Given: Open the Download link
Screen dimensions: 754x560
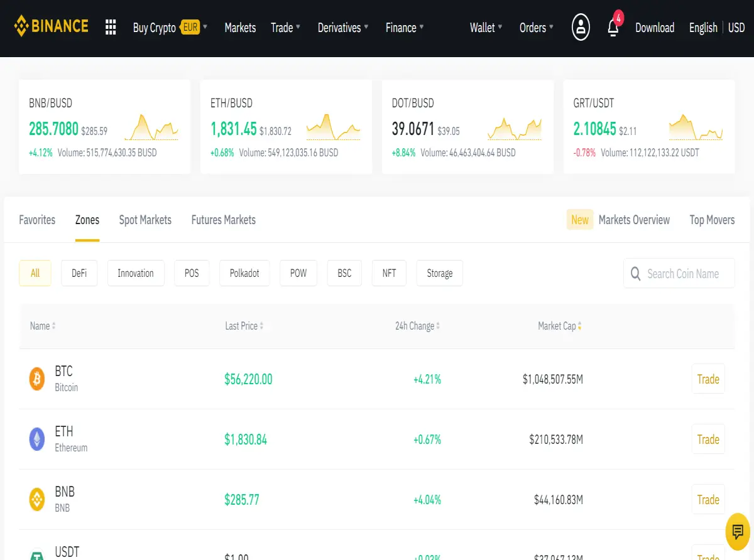Looking at the screenshot, I should [655, 28].
